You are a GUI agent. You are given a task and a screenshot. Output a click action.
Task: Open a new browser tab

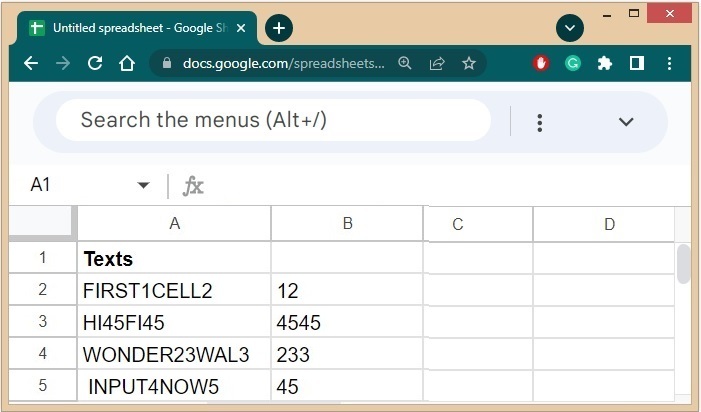(278, 28)
